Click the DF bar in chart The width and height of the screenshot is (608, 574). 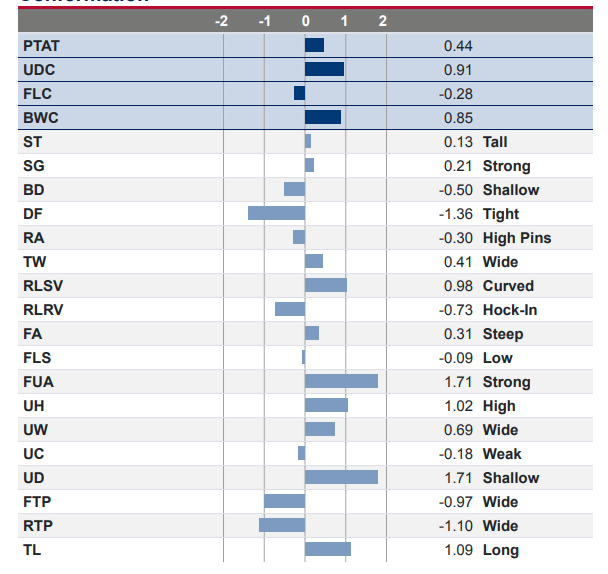[x=276, y=214]
